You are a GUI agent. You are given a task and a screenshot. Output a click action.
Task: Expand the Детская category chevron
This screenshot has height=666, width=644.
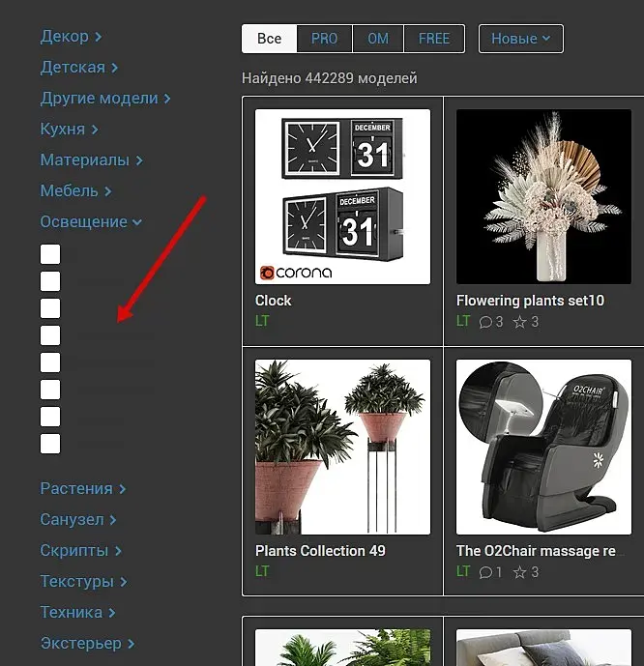(x=114, y=68)
